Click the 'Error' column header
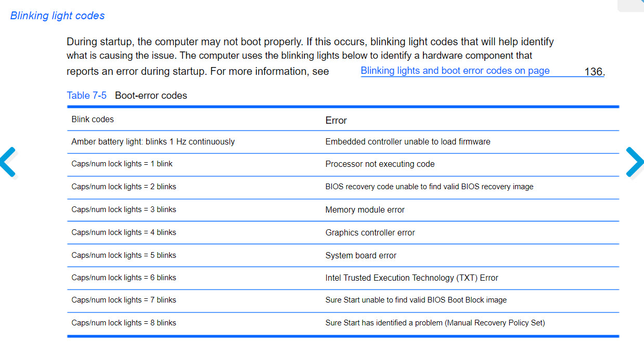 tap(336, 120)
